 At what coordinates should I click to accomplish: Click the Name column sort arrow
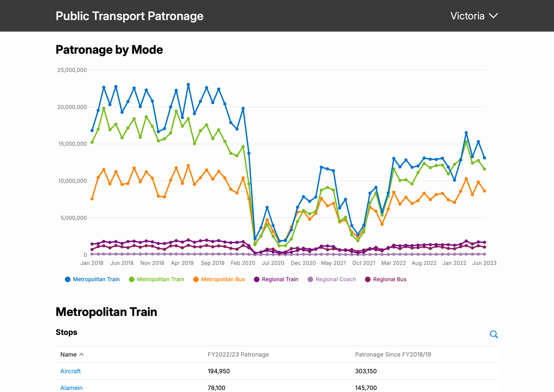(x=82, y=354)
